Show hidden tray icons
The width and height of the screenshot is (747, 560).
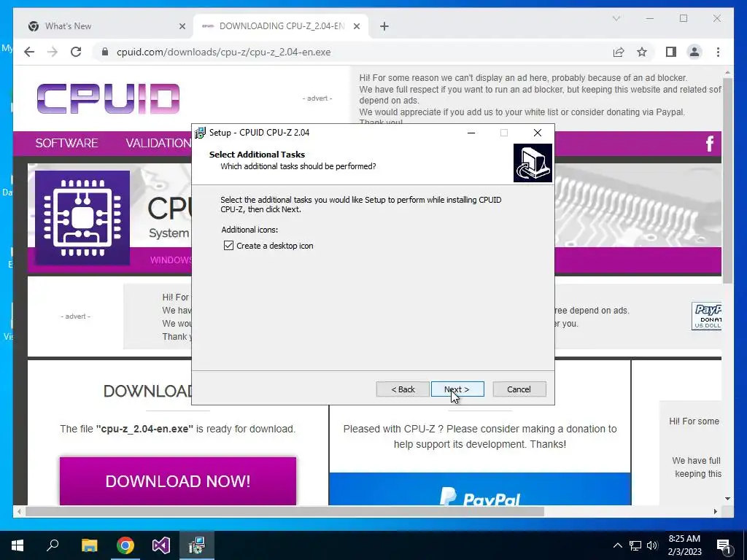coord(617,545)
